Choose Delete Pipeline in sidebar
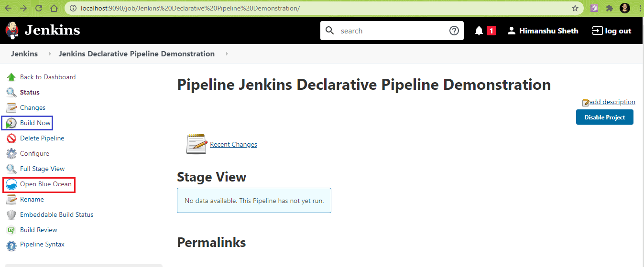The height and width of the screenshot is (267, 644). (x=42, y=138)
